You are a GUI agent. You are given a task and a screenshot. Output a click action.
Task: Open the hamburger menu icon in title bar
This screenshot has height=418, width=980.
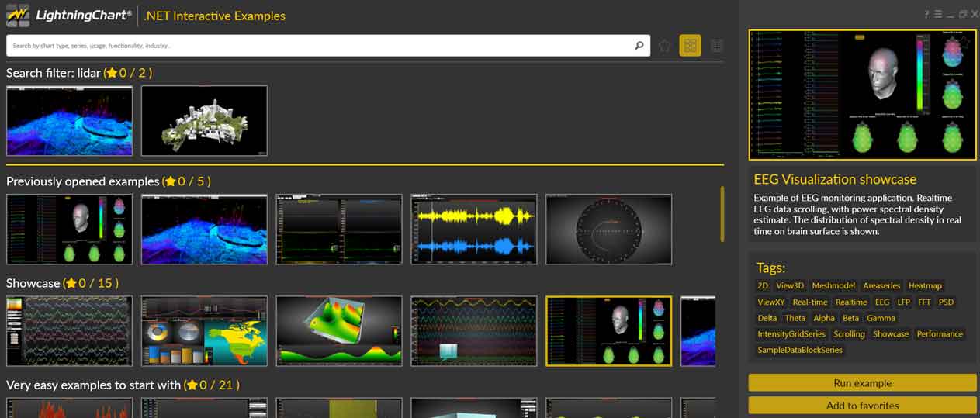(937, 14)
